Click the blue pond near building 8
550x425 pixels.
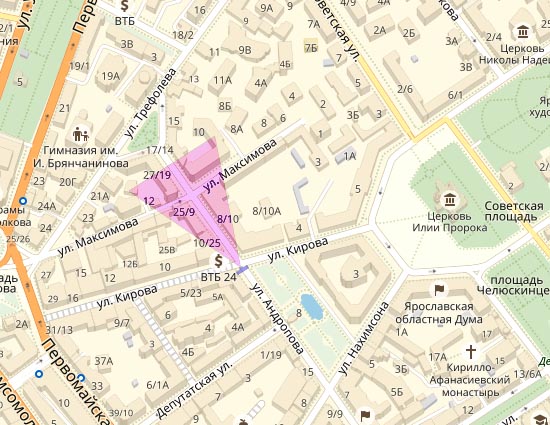coord(312,307)
